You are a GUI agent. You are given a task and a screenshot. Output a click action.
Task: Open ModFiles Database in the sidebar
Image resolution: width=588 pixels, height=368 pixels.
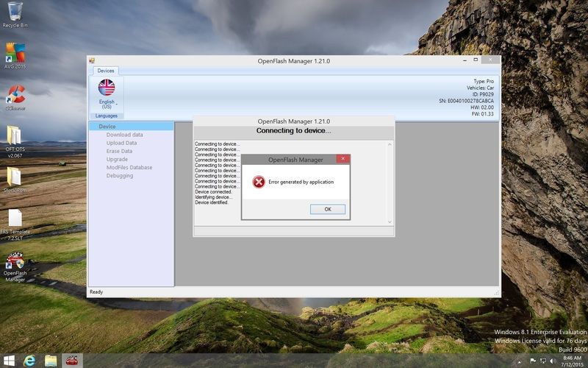click(x=129, y=167)
